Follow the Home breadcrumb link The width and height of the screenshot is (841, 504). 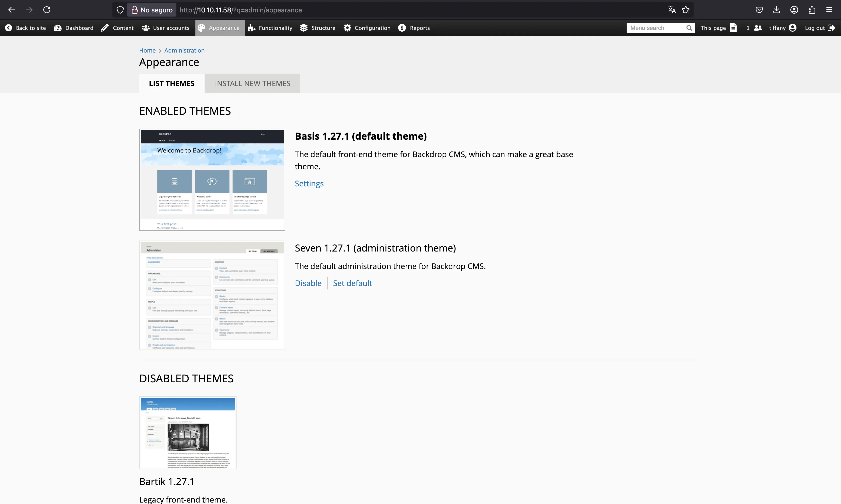pyautogui.click(x=147, y=50)
